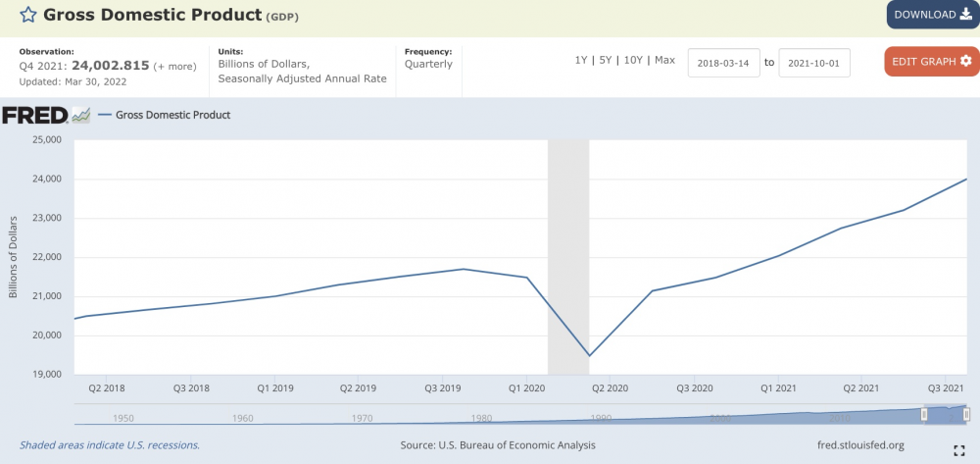Open the EDIT GRAPH panel
Viewport: 980px width, 464px height.
coord(932,61)
